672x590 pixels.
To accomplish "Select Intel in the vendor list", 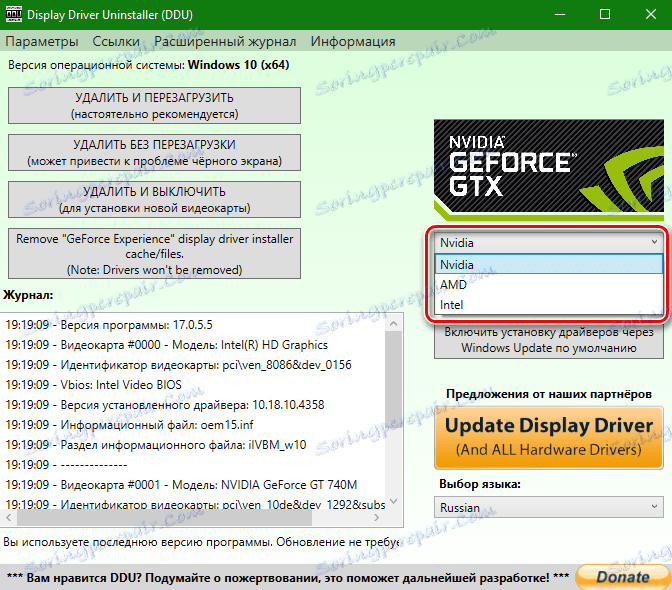I will (x=549, y=305).
